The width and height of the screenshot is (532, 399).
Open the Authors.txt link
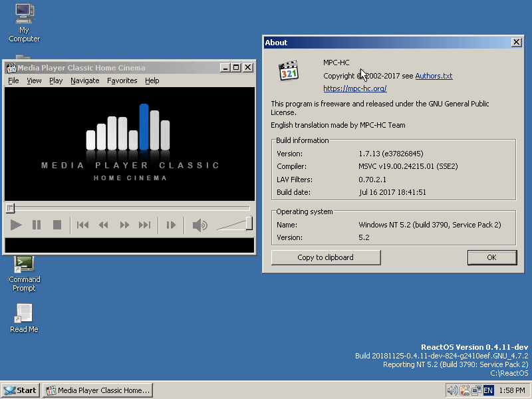(434, 76)
